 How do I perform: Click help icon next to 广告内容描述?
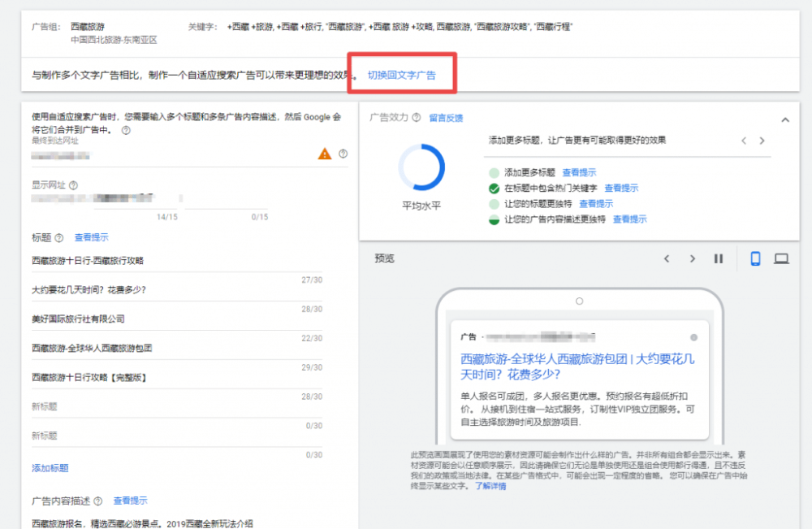[x=98, y=501]
